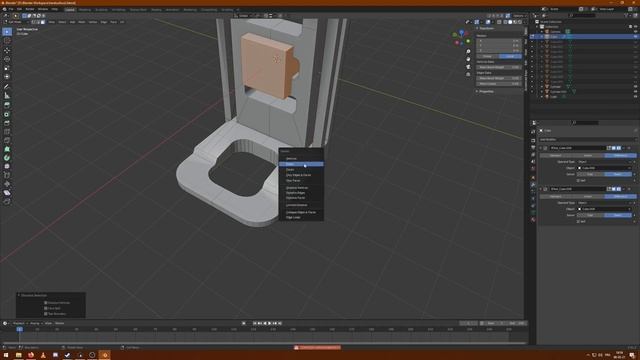Toggle second Boolean modifier render display
The width and height of the screenshot is (640, 360).
[x=619, y=189]
